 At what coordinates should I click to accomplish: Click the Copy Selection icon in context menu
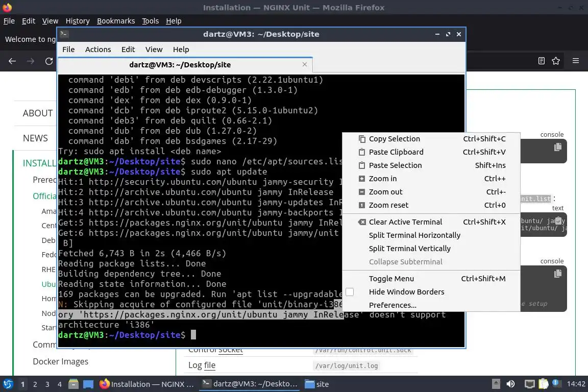point(361,139)
